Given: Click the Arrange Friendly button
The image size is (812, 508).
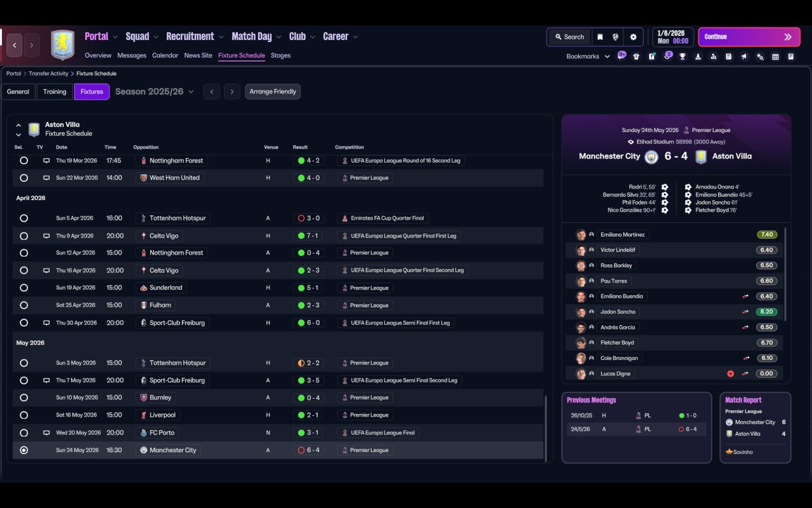Looking at the screenshot, I should 273,91.
